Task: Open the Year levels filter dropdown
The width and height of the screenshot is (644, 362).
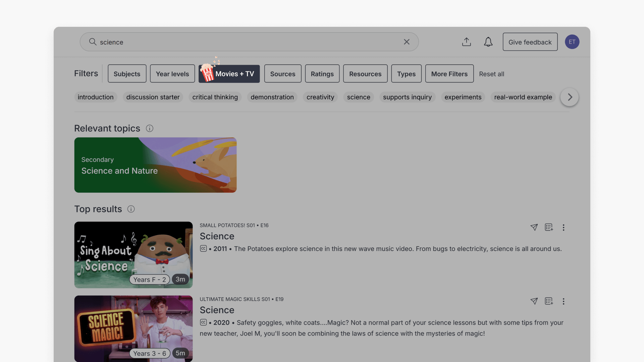Action: [172, 74]
